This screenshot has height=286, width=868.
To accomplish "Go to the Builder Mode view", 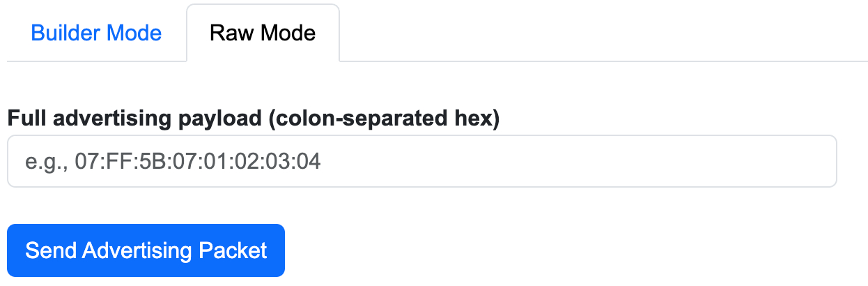I will click(96, 33).
